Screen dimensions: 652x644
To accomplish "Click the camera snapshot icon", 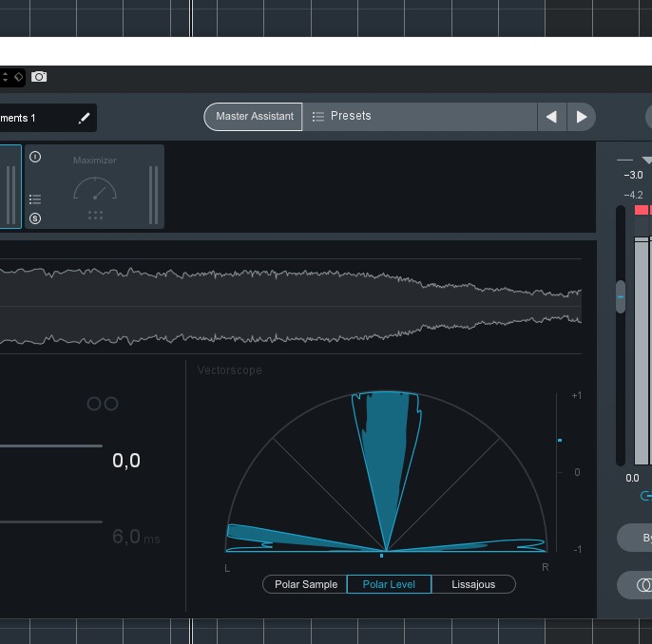I will coord(39,77).
